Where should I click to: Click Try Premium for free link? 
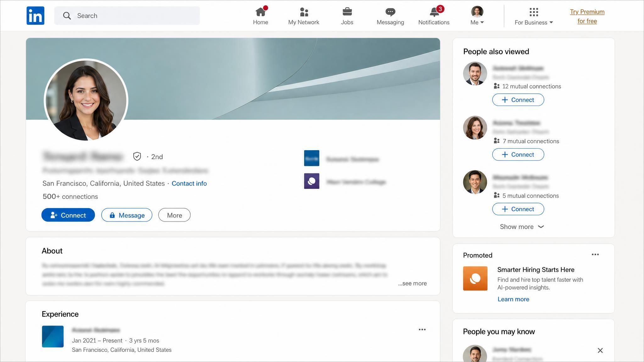587,16
